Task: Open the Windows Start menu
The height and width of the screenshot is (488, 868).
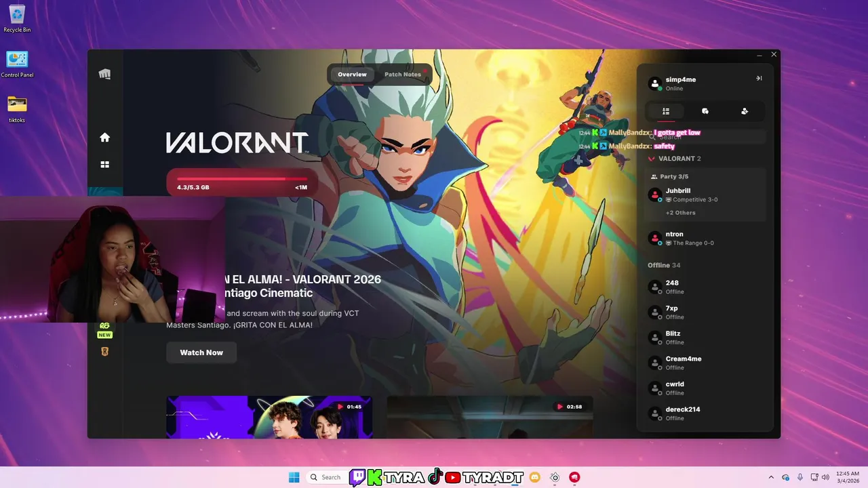Action: 294,477
